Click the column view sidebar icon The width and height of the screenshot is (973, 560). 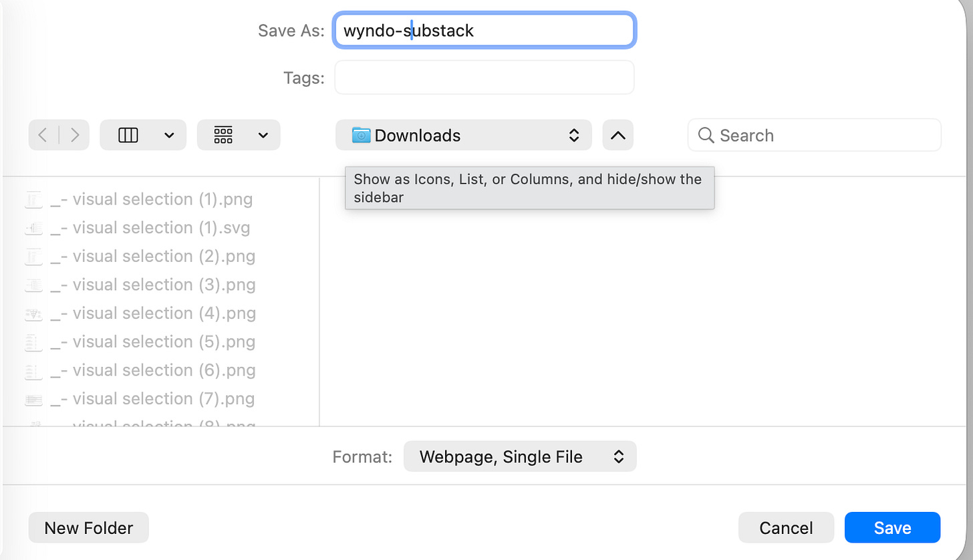[128, 135]
